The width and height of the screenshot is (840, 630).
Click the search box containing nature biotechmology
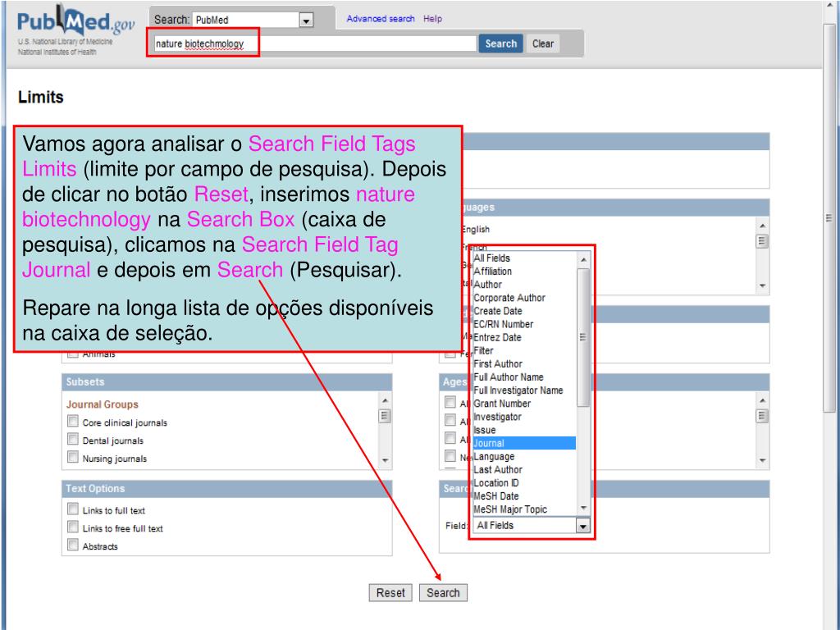pyautogui.click(x=314, y=43)
